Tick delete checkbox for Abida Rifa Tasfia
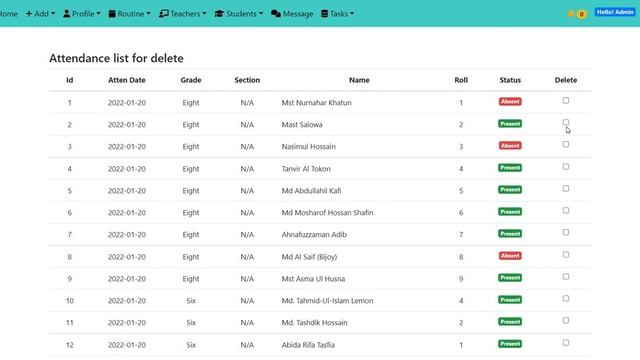Screen dimensions: 640x360 566,343
